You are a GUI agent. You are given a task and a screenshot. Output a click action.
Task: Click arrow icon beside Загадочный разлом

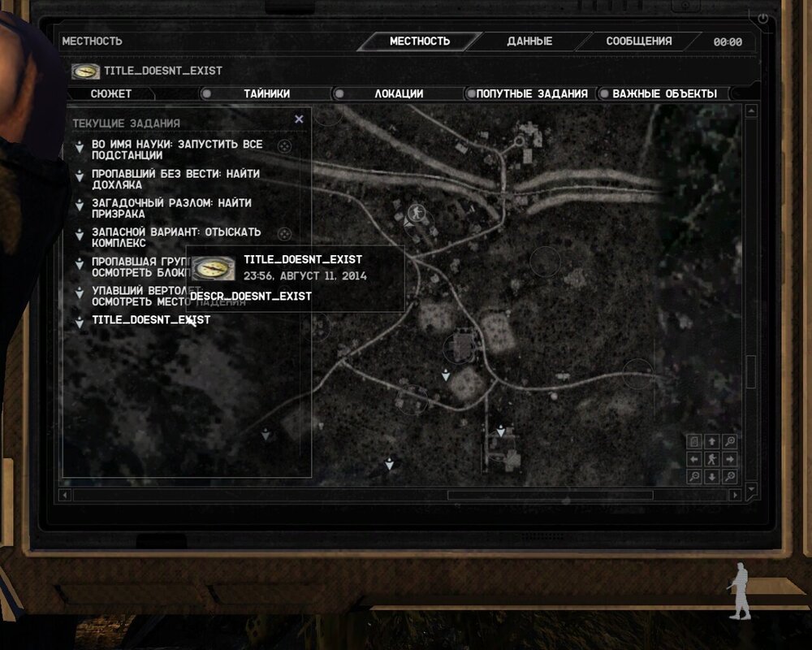pyautogui.click(x=80, y=206)
